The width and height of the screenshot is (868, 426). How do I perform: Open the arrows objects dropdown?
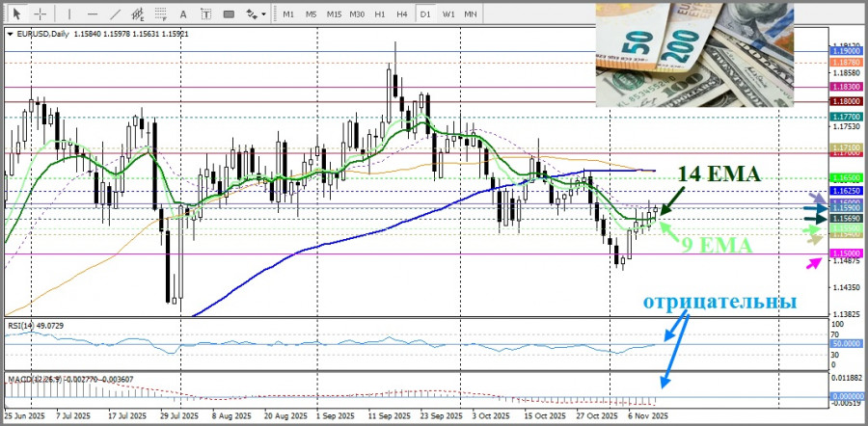pos(255,14)
